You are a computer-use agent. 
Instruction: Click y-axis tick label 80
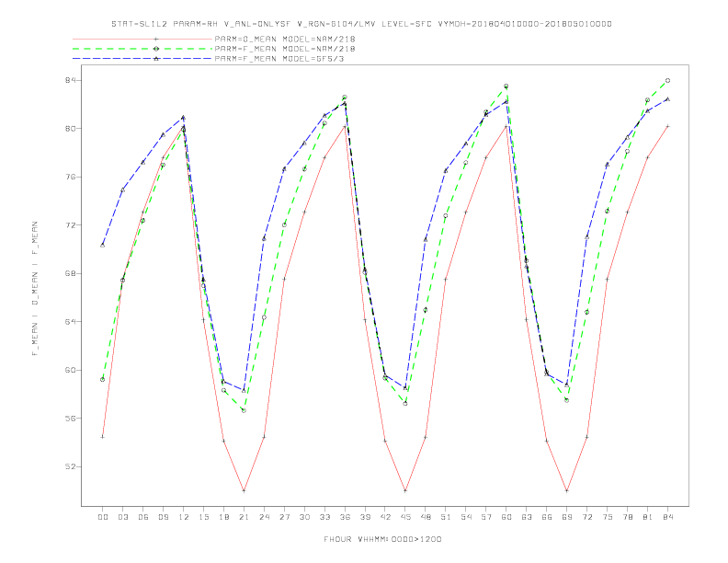pyautogui.click(x=71, y=129)
